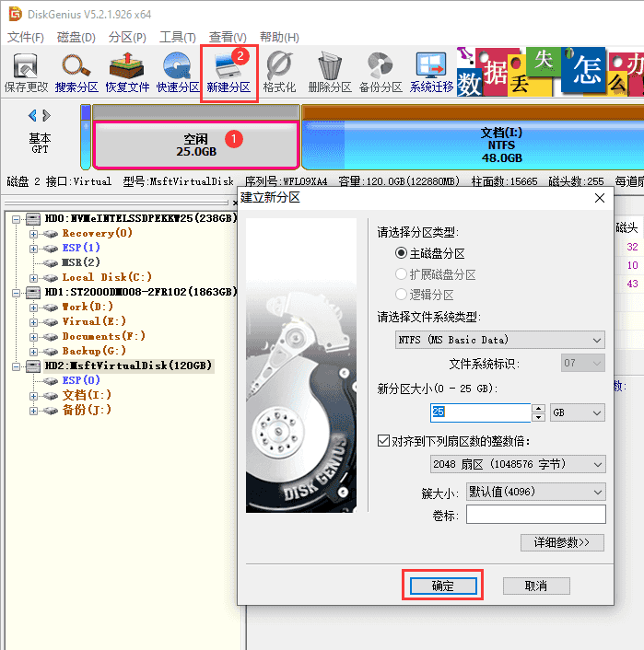Expand the Recovery(0) tree node
644x650 pixels.
point(33,234)
